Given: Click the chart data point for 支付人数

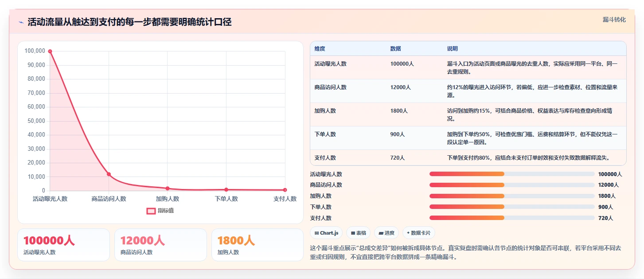Looking at the screenshot, I should pos(285,190).
